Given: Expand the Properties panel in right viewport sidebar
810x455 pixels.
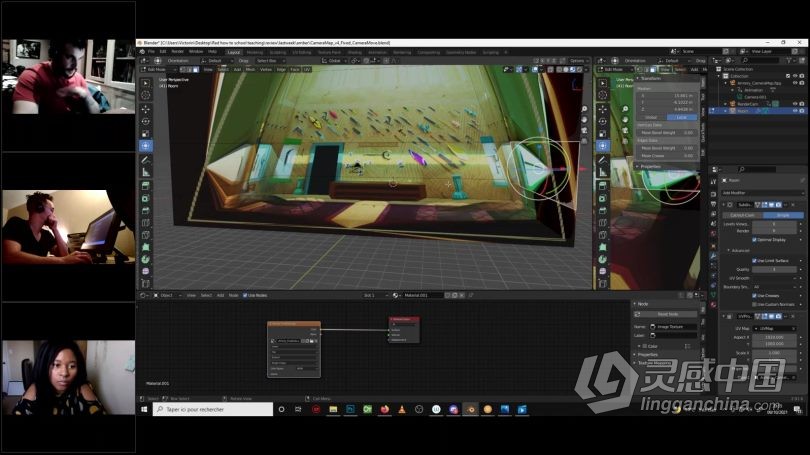Looking at the screenshot, I should coord(650,166).
